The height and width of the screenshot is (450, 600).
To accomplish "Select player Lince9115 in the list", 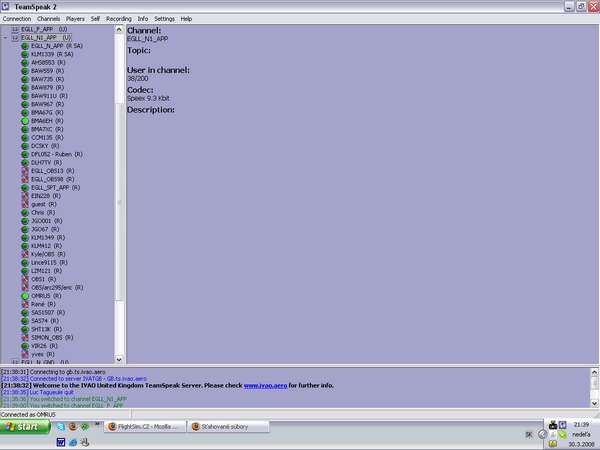I will click(49, 262).
